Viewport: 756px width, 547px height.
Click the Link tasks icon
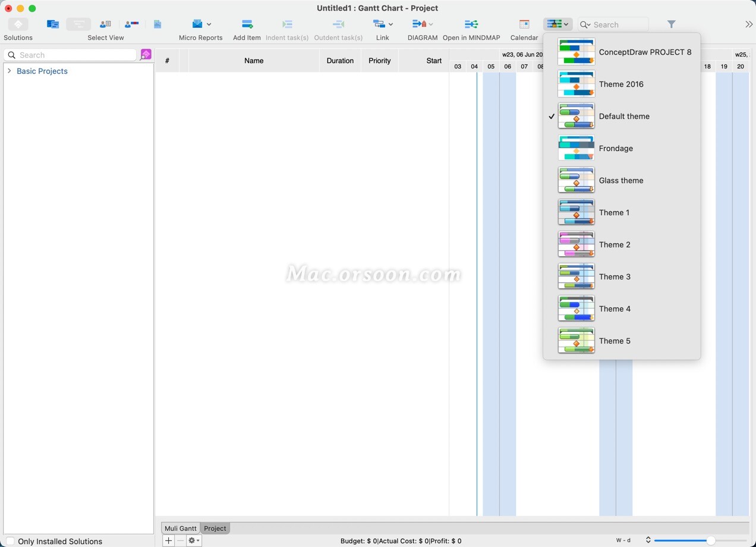pos(379,24)
